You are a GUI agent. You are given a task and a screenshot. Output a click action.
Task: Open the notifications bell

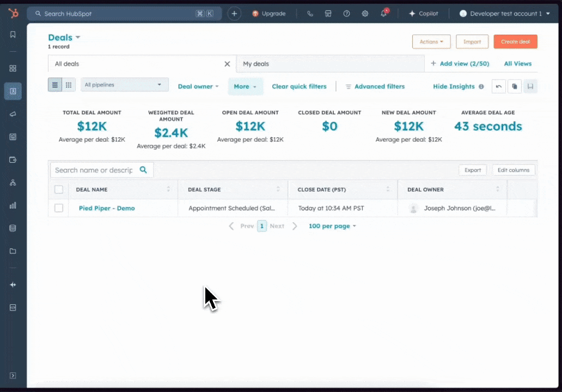[384, 14]
